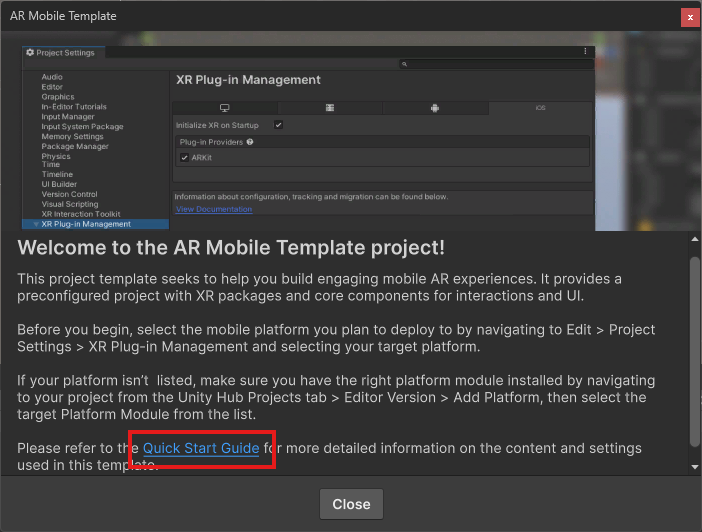Click the Close button

coord(351,504)
